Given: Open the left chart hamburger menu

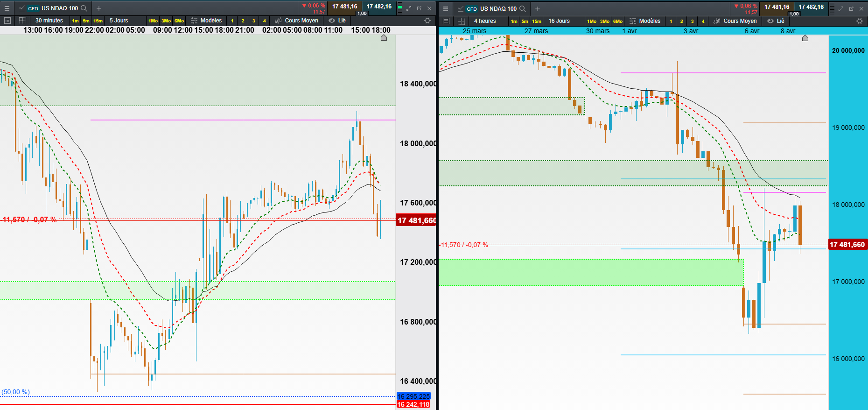Looking at the screenshot, I should point(7,8).
